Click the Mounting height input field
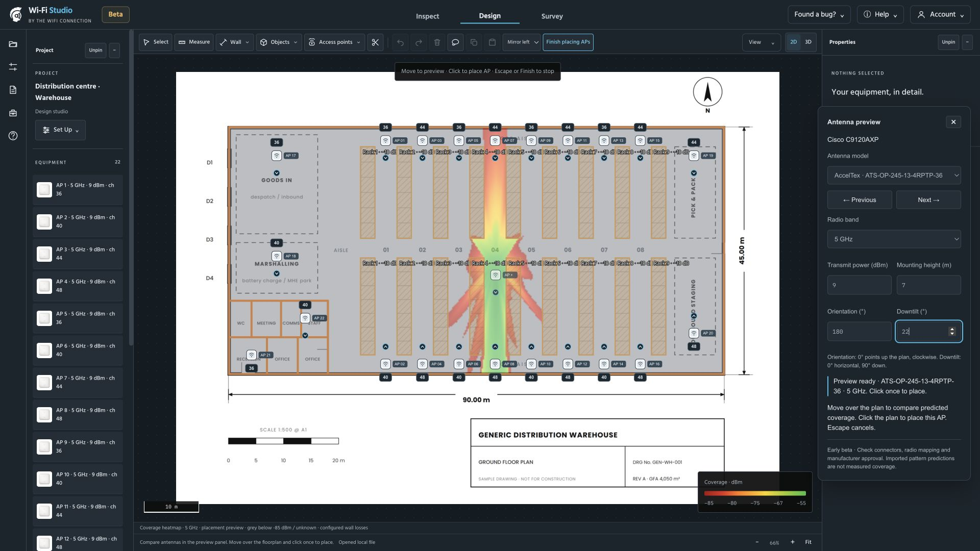Image resolution: width=980 pixels, height=551 pixels. 928,285
